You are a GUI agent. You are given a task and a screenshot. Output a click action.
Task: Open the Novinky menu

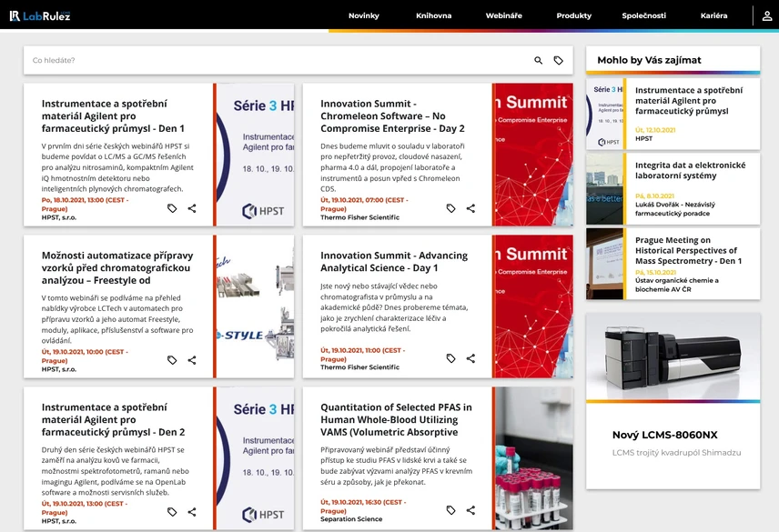pos(364,15)
